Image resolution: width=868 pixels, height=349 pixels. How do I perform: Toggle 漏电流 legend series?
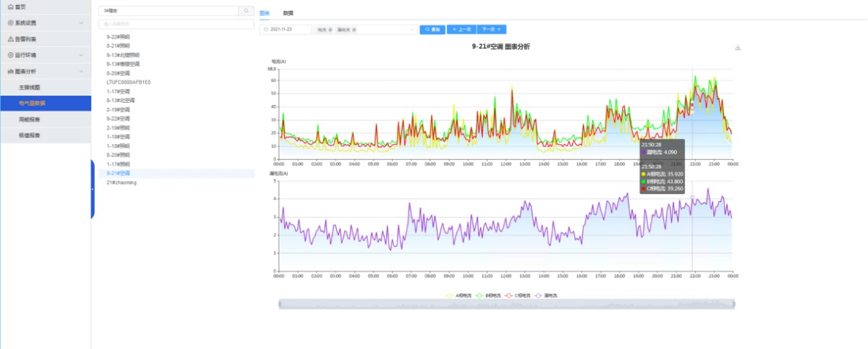[546, 295]
